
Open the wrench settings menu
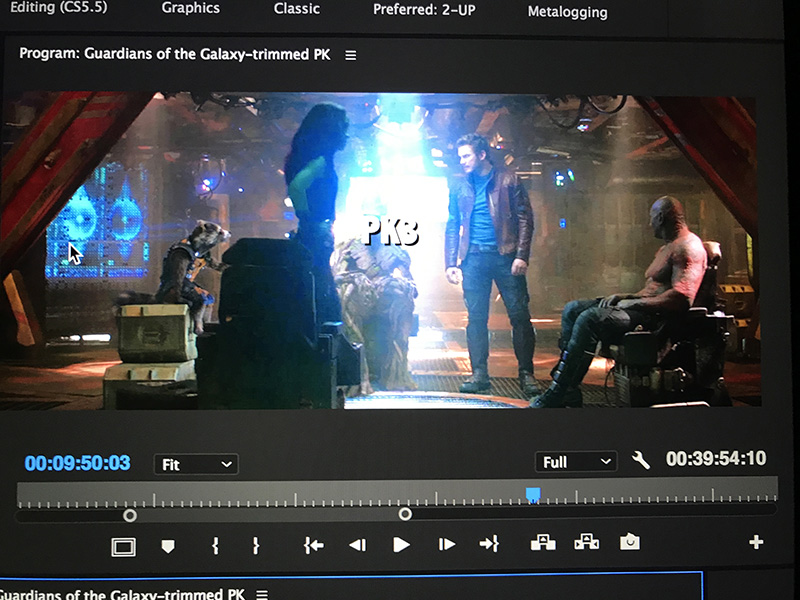(641, 460)
